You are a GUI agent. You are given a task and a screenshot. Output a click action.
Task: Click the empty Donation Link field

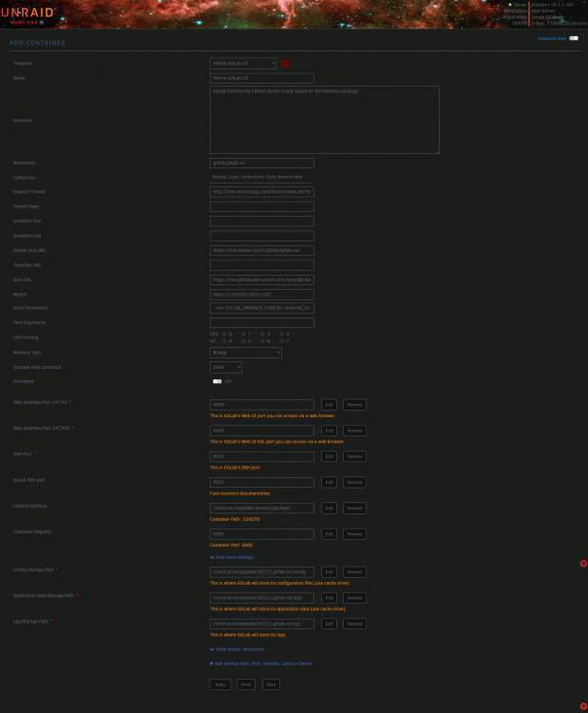(262, 236)
